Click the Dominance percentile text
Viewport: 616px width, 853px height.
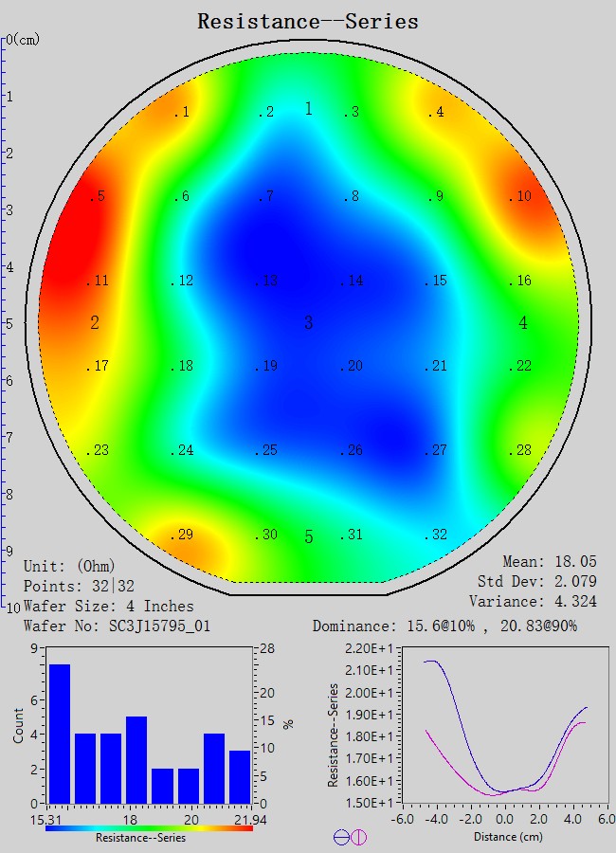coord(444,626)
